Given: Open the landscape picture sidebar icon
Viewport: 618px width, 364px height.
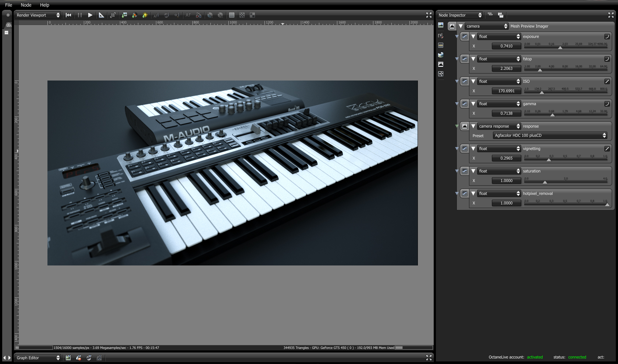Looking at the screenshot, I should pyautogui.click(x=441, y=25).
